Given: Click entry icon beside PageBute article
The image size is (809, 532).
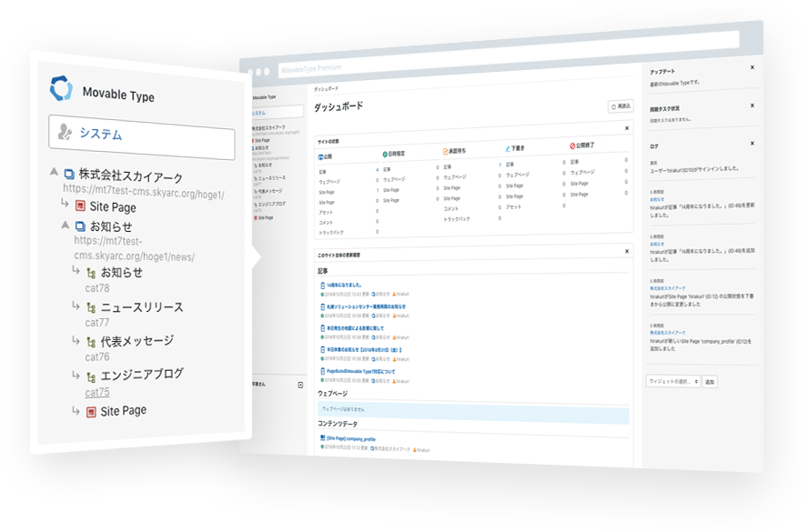Looking at the screenshot, I should 323,371.
